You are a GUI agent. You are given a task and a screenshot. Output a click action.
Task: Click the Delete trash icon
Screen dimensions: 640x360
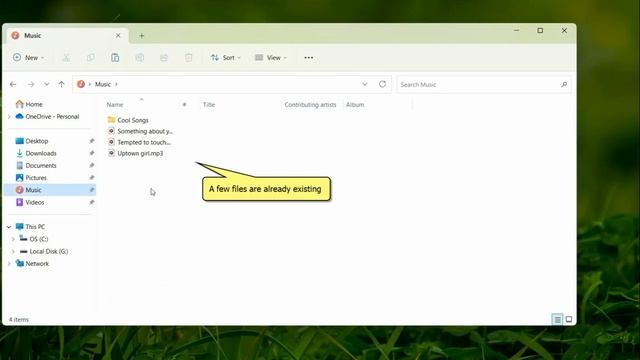(189, 58)
